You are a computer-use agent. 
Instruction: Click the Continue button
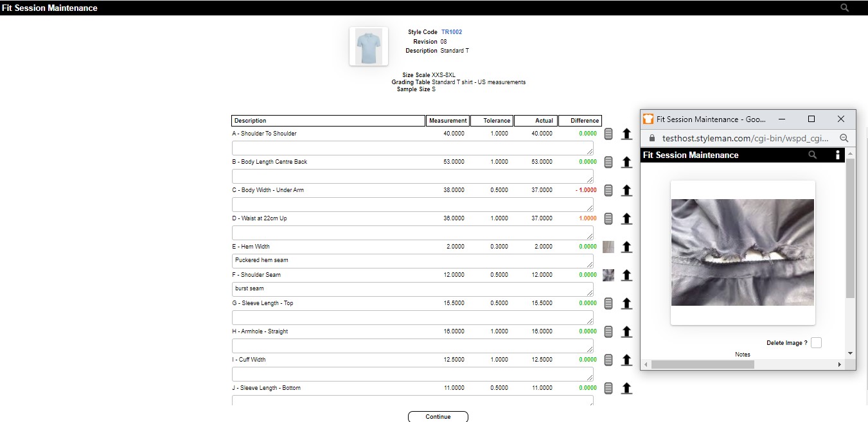coord(438,417)
